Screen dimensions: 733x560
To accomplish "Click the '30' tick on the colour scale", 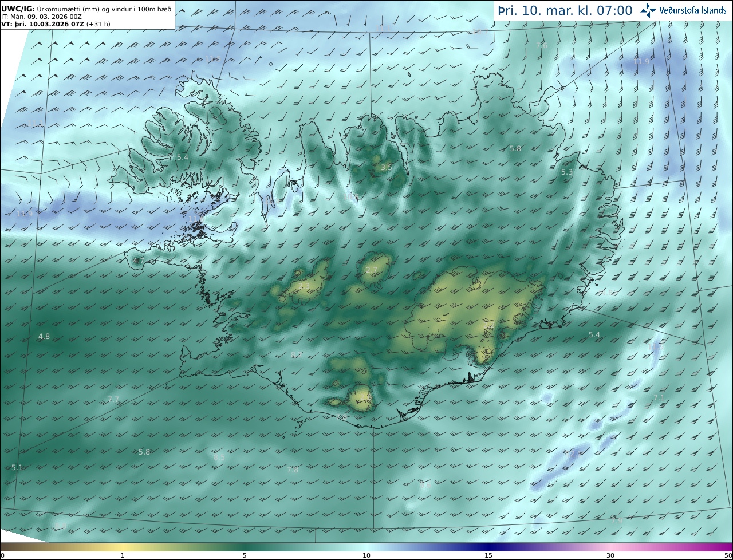I will [x=610, y=555].
